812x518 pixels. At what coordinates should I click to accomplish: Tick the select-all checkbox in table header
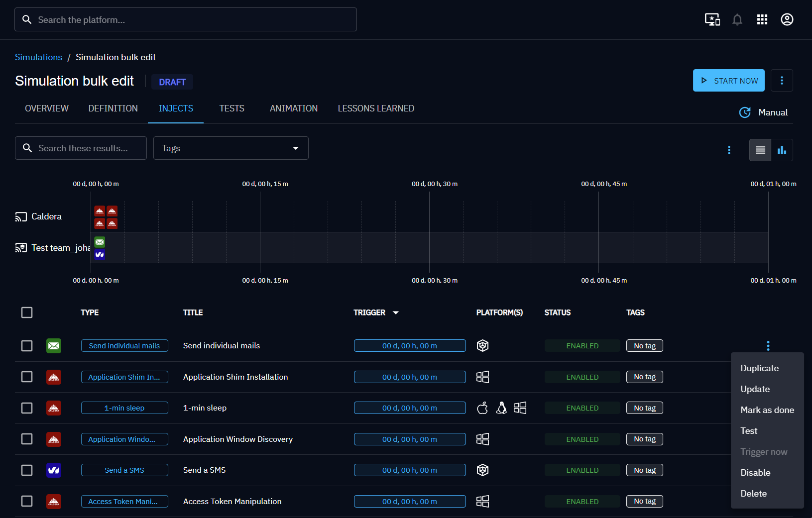pos(27,312)
